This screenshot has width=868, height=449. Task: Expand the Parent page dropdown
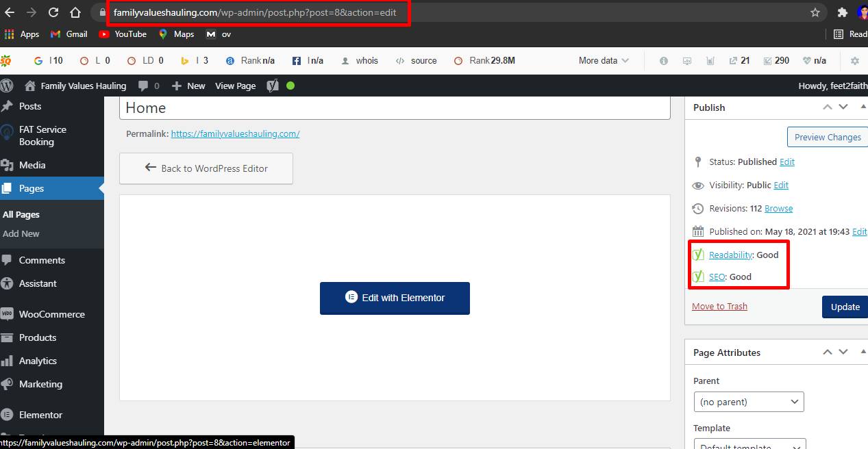click(x=748, y=402)
